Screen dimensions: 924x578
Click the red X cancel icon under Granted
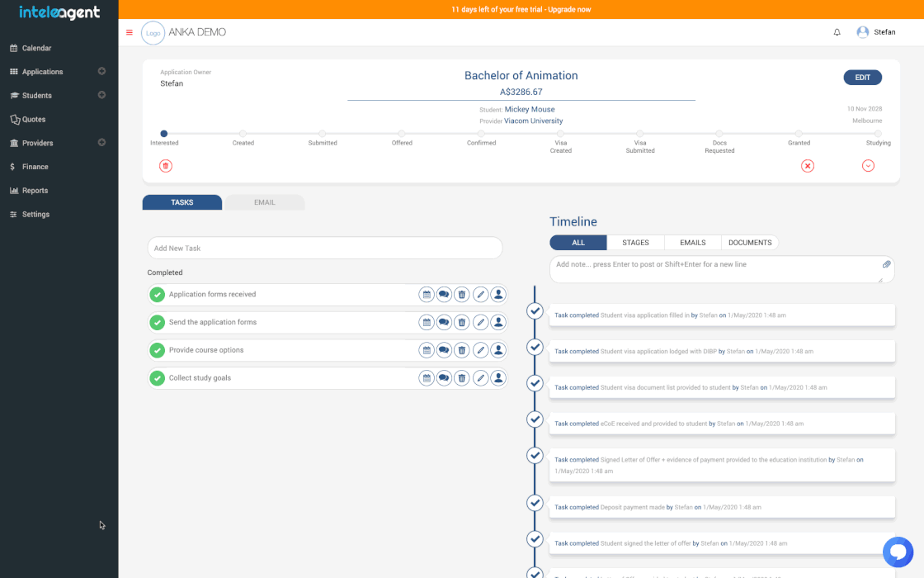[808, 166]
